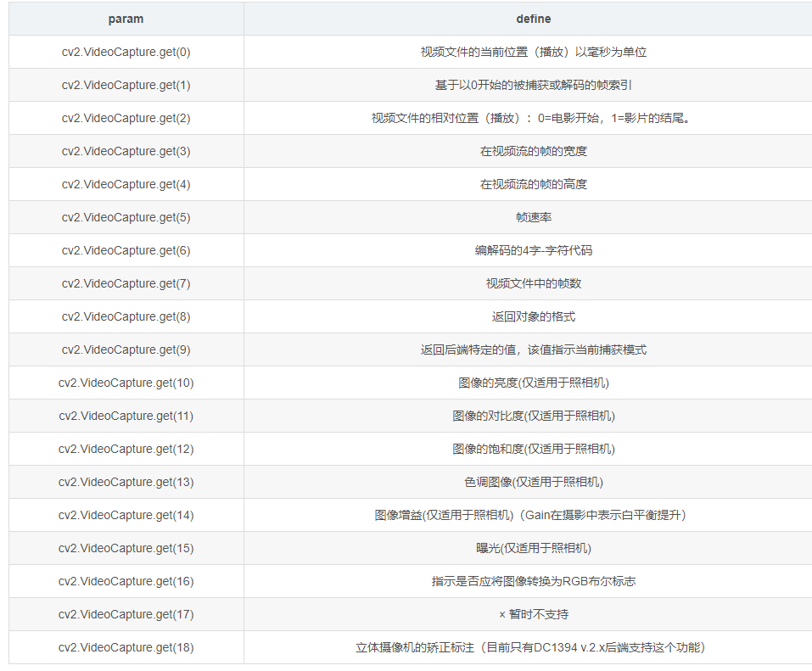This screenshot has width=812, height=671.
Task: Select cell 'cv2.VideoCapture.get(2)'
Action: pyautogui.click(x=126, y=119)
